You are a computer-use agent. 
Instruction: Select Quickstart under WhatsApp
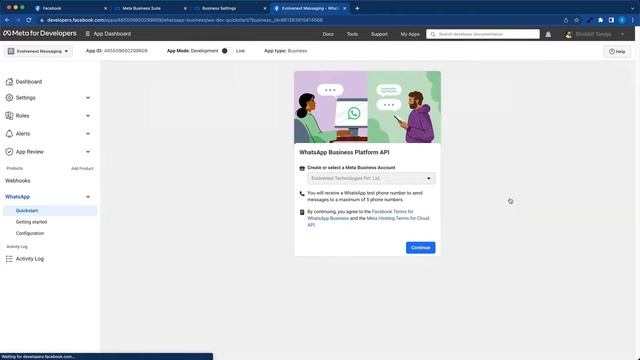(x=49, y=211)
